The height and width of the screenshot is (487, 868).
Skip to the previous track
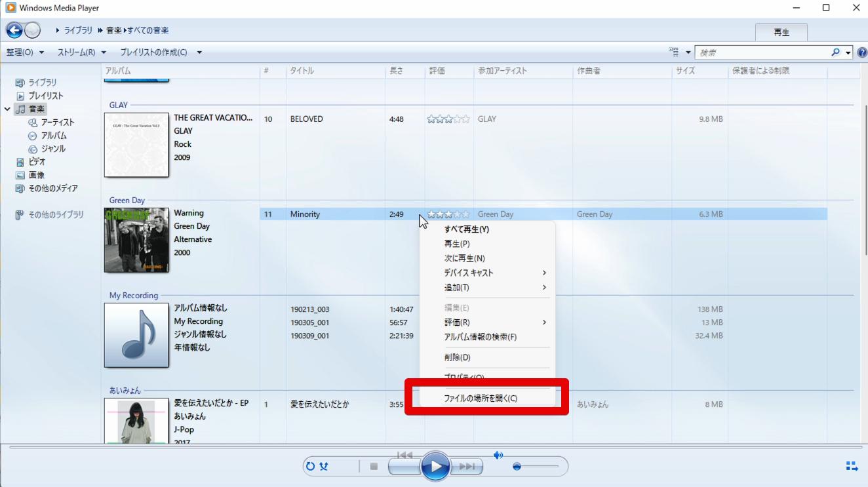point(404,466)
